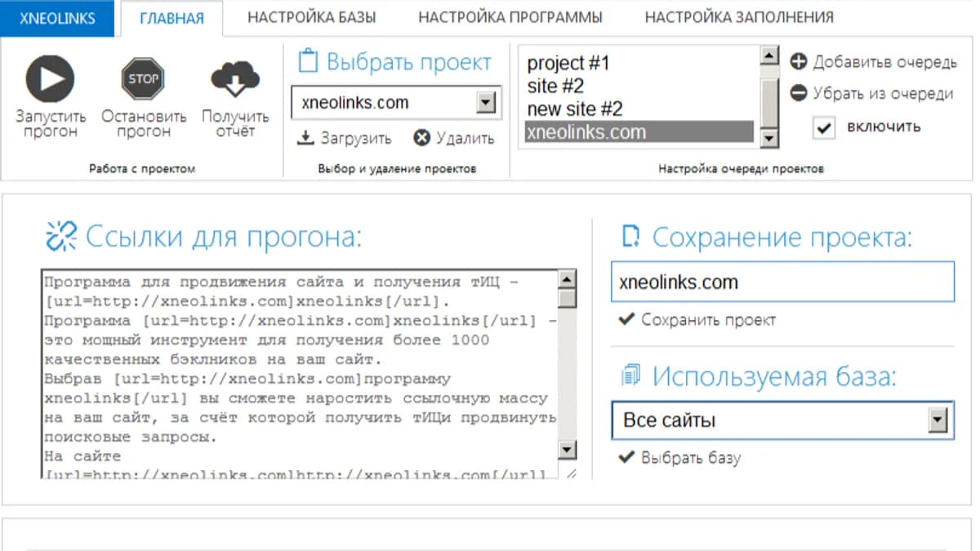Open the Настройка программы tab
Screen dimensions: 980x551
coord(510,17)
